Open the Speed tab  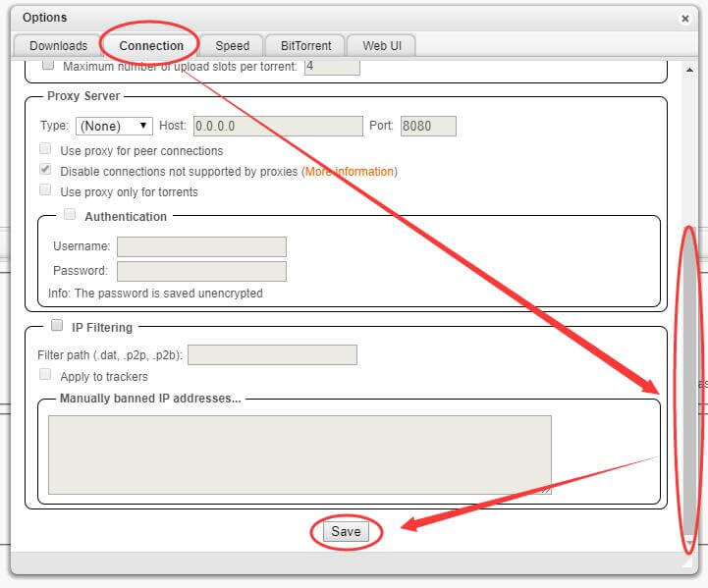coord(233,45)
